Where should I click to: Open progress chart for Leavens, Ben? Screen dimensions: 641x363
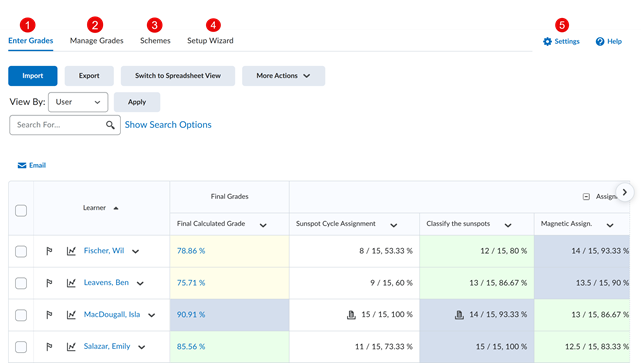tap(71, 282)
